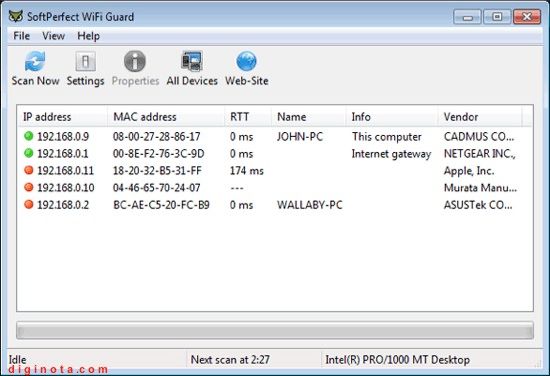The image size is (550, 376).
Task: Click the ASUSTek CO... vendor cell
Action: 478,205
